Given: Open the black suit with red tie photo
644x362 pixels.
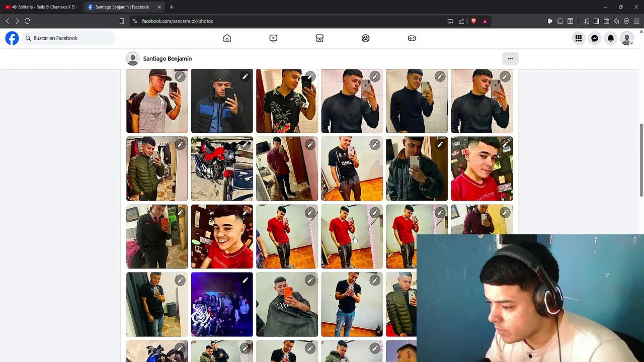Looking at the screenshot, I should pos(157,237).
